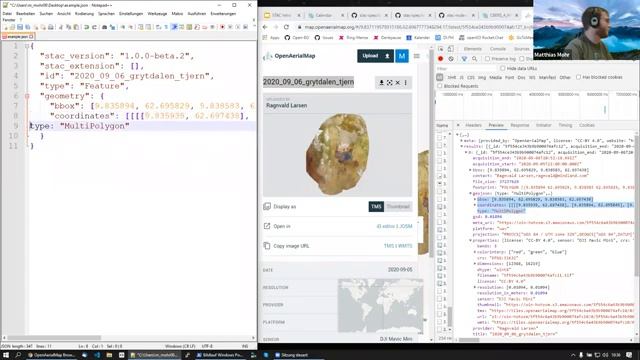The height and width of the screenshot is (360, 640).
Task: Switch to the Timing tab in DevTools
Action: [565, 125]
